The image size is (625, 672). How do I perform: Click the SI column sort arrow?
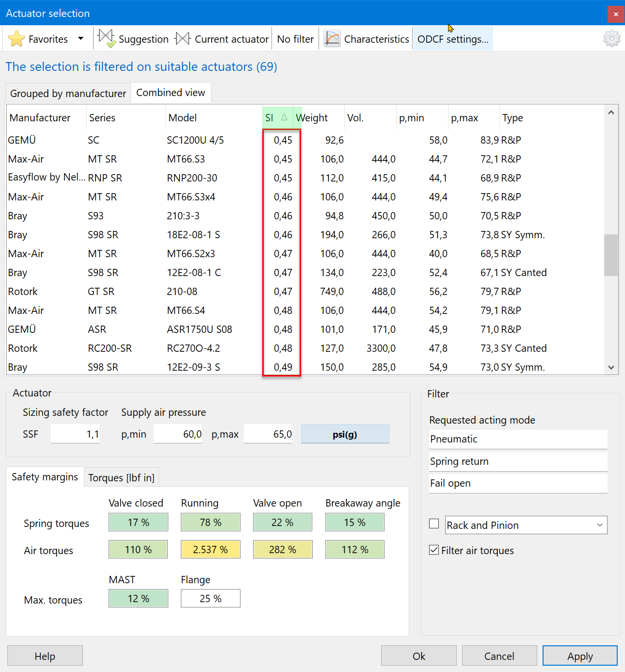pyautogui.click(x=284, y=117)
